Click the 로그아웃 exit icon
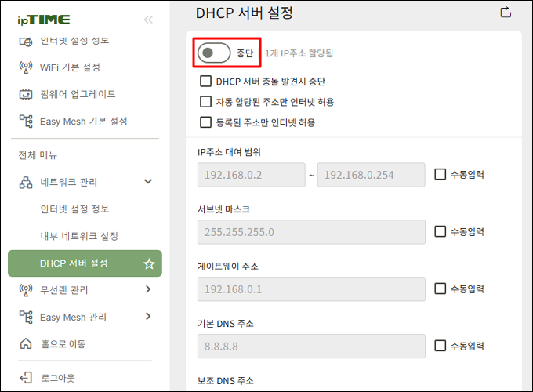Screen dimensions: 533x392 point(26,378)
